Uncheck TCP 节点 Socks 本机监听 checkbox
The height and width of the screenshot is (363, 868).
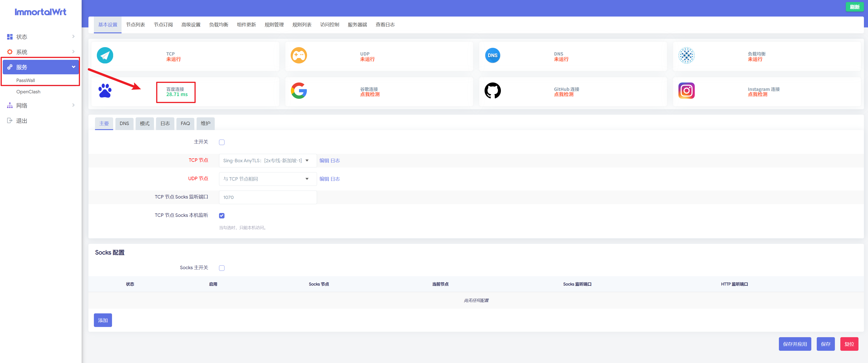pos(222,215)
